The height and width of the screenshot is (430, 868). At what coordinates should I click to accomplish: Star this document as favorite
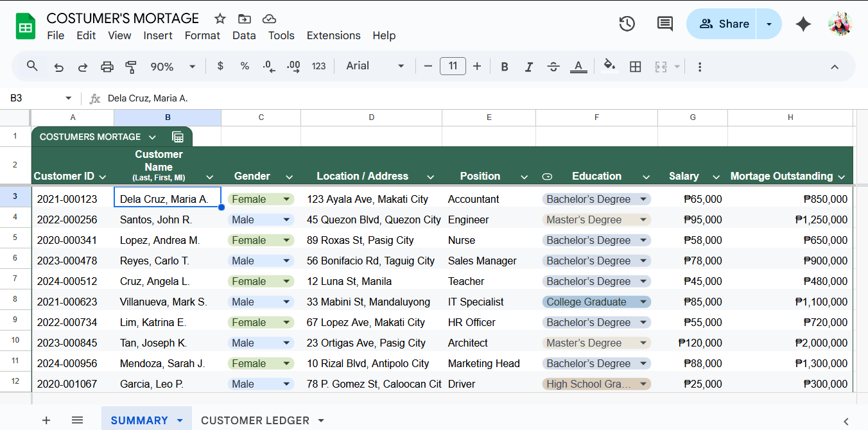point(220,19)
